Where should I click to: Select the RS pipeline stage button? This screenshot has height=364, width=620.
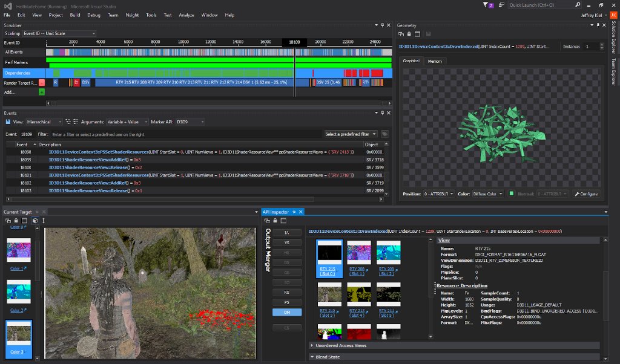pos(286,293)
